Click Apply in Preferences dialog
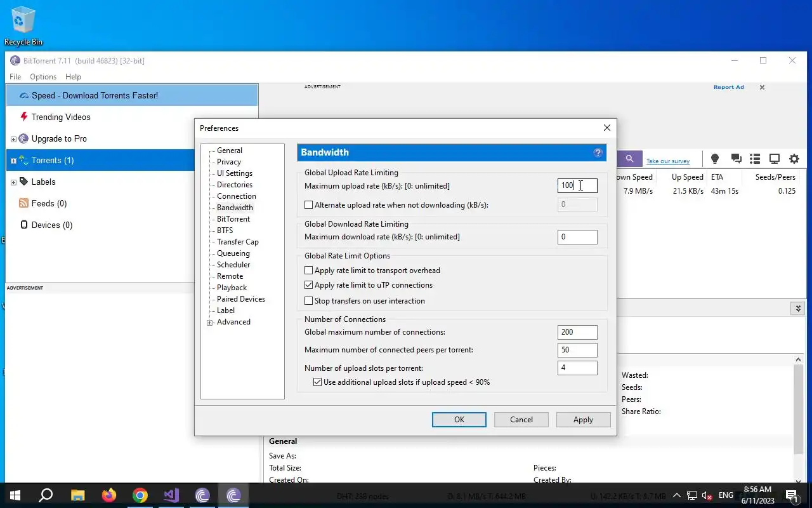Viewport: 812px width, 508px height. tap(583, 420)
